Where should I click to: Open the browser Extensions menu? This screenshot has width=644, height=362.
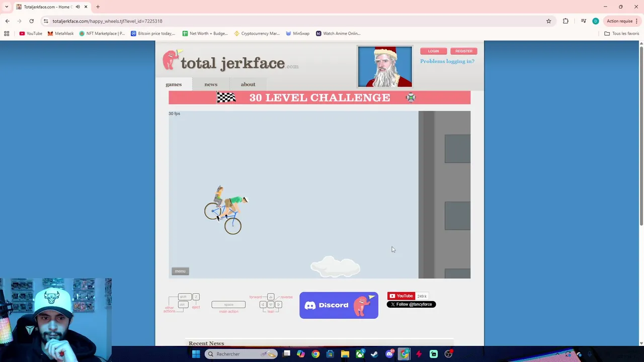[x=566, y=21]
